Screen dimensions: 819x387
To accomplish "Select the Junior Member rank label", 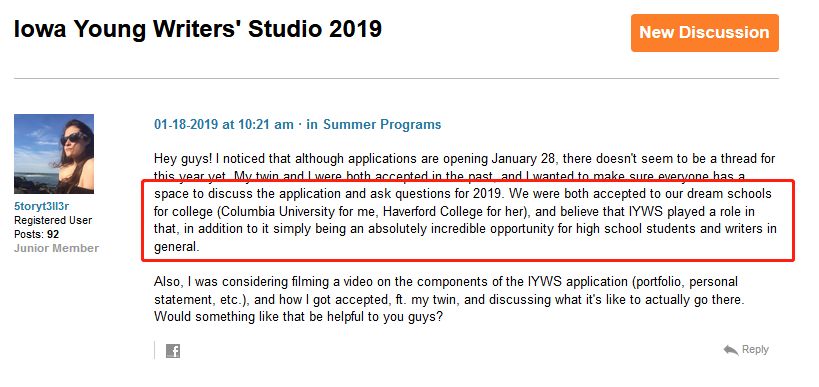I will pos(56,248).
